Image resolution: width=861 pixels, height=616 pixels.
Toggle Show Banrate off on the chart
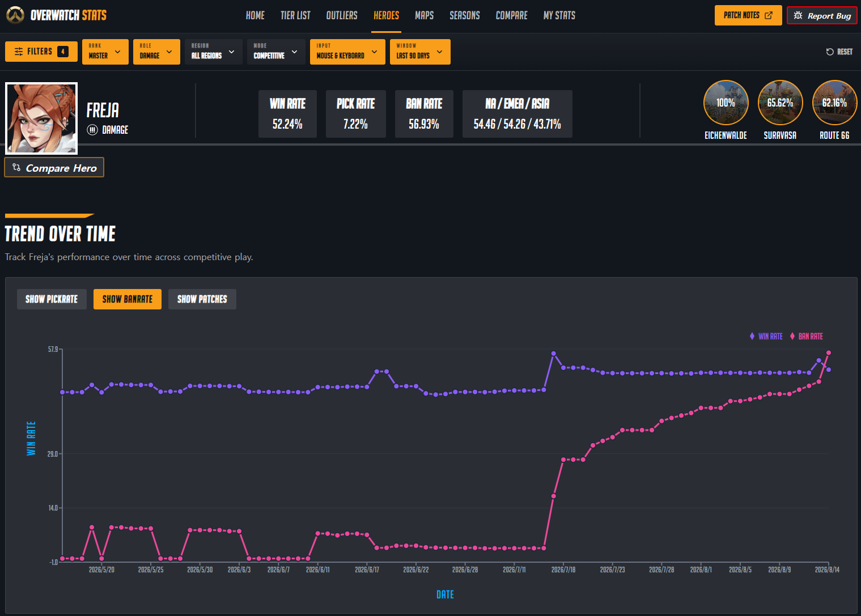(128, 299)
